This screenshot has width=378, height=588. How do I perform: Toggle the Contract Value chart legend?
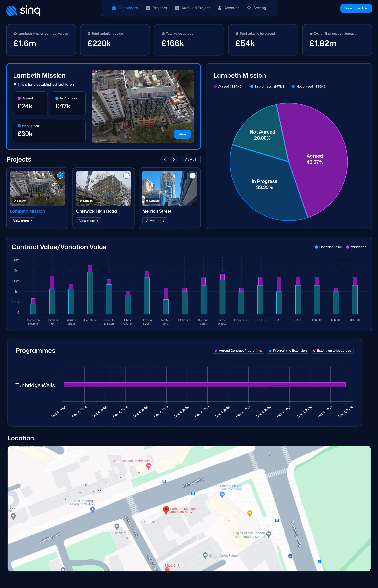pos(328,247)
